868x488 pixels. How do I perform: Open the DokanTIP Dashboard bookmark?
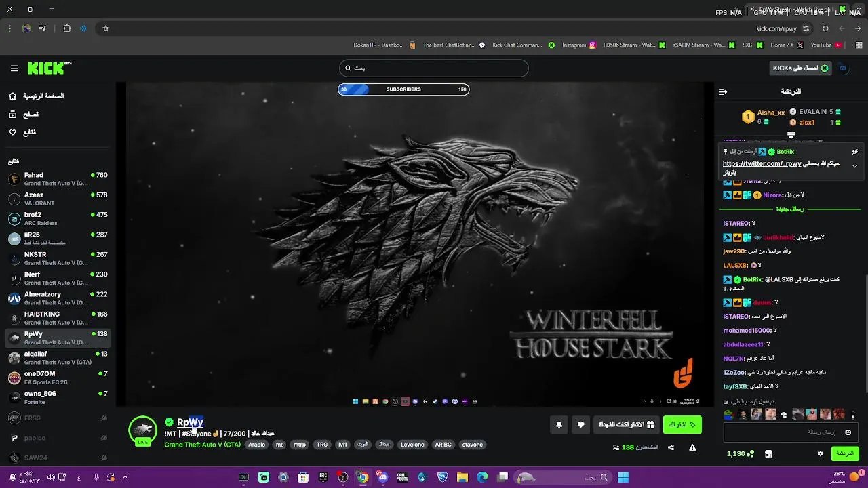(x=384, y=45)
